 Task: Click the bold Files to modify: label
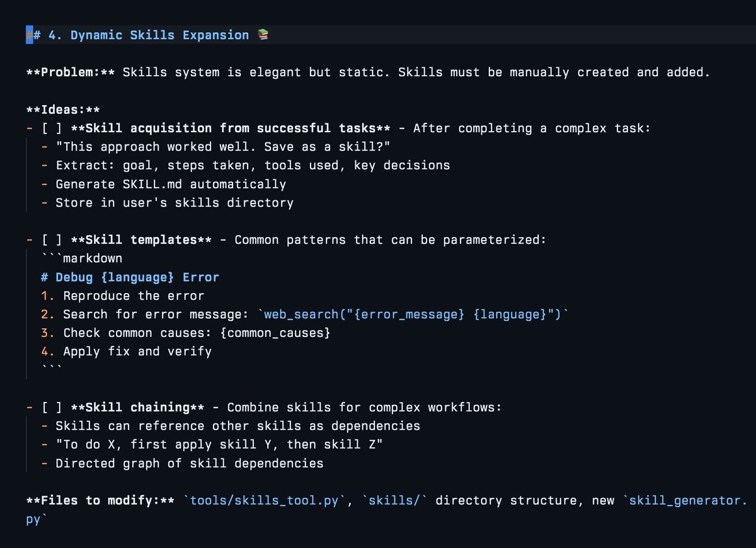click(x=100, y=501)
